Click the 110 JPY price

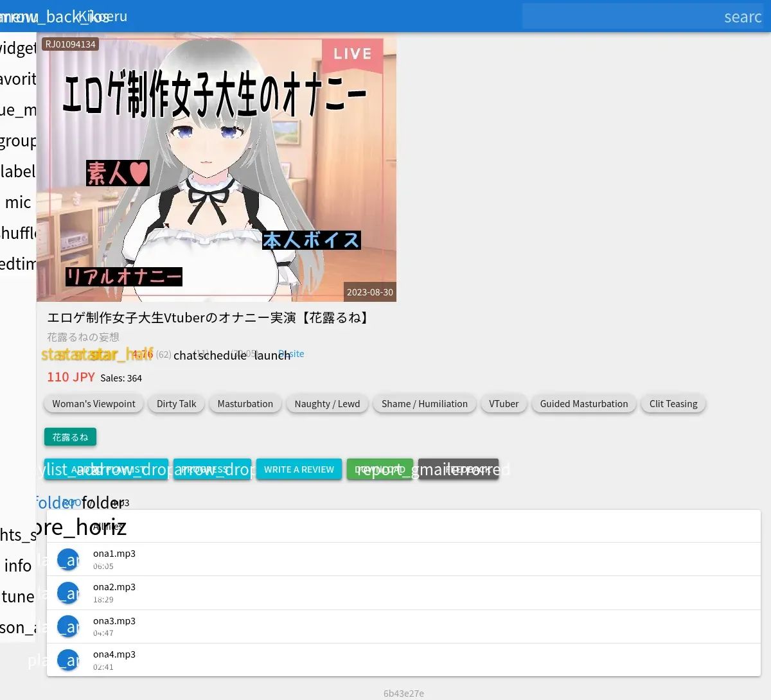click(71, 377)
